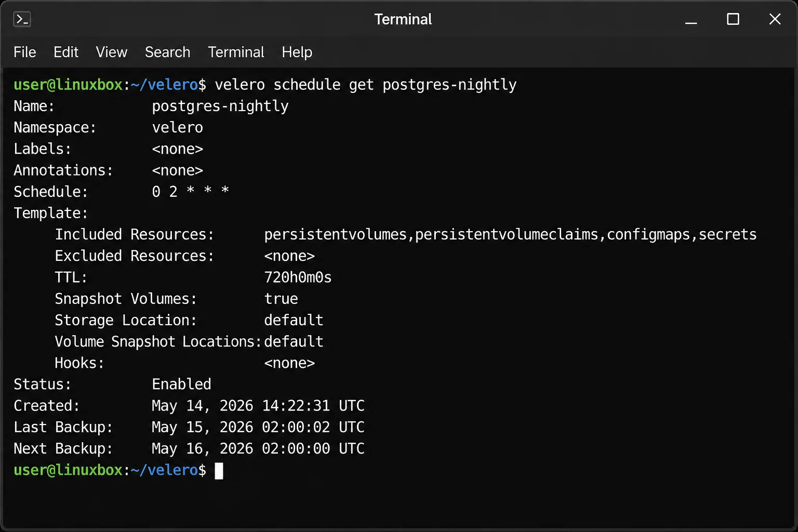Screen dimensions: 798x532
Task: Select the TTL value '720h0m0s'
Action: [x=298, y=277]
